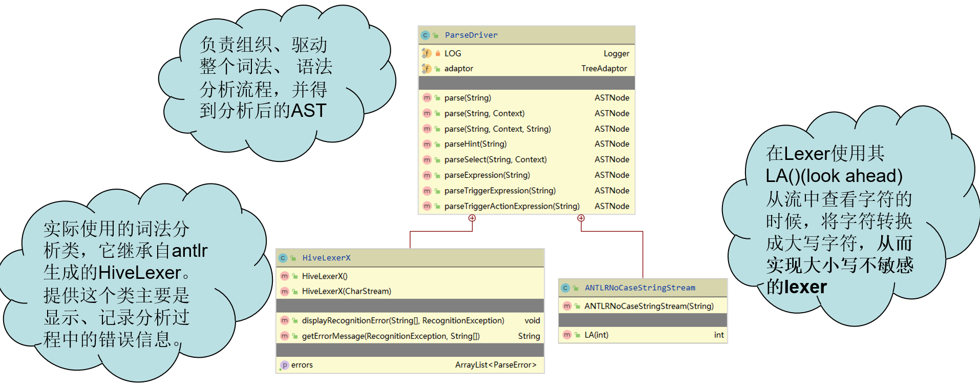Select the parse(String, Context, String) method
The image size is (980, 387).
click(x=498, y=129)
